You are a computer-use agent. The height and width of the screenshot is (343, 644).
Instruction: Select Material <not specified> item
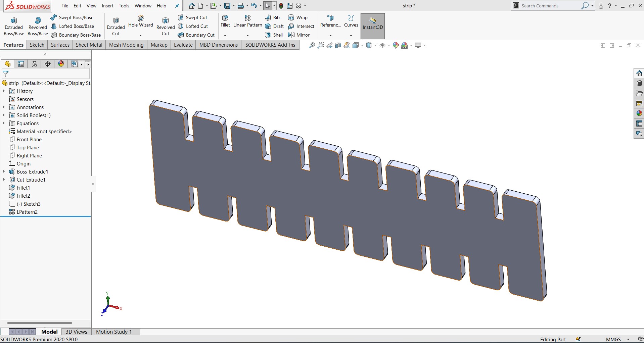pos(40,131)
